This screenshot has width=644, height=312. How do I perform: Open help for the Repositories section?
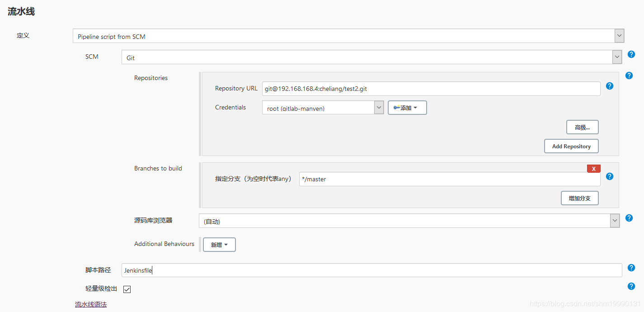[629, 76]
